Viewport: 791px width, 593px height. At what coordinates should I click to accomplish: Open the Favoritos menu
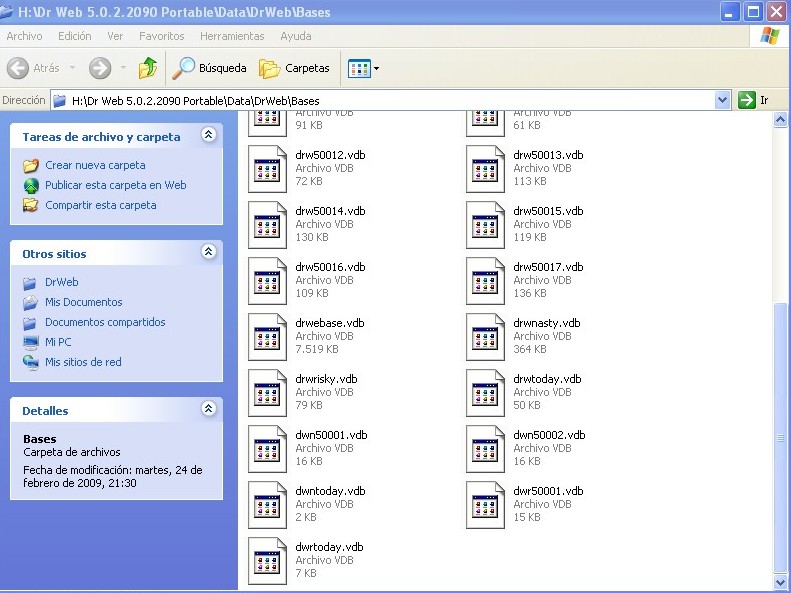(161, 36)
